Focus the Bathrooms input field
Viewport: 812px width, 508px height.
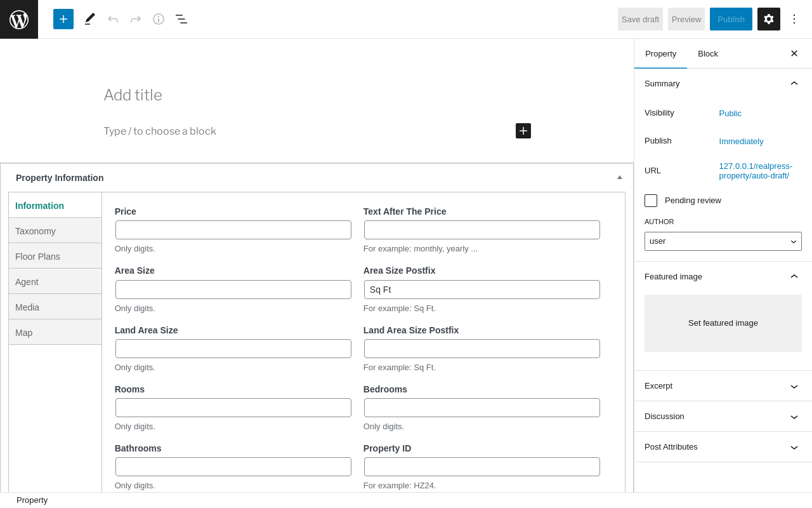point(233,467)
